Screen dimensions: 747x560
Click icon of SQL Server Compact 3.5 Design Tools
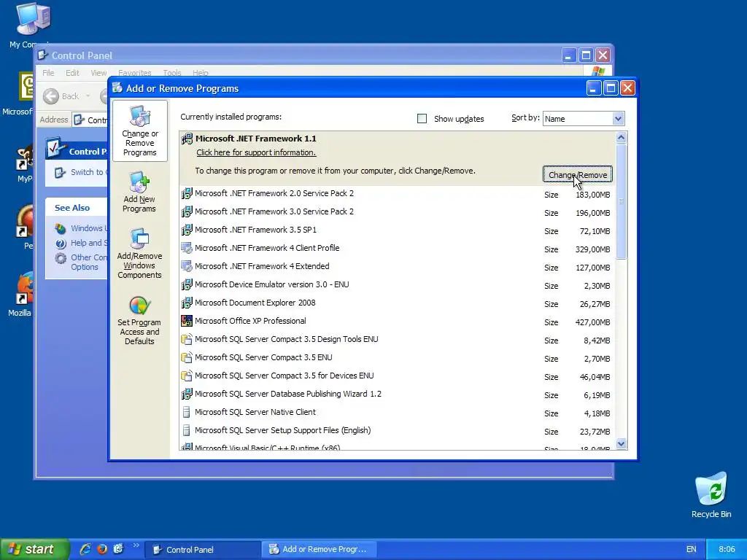pyautogui.click(x=187, y=340)
